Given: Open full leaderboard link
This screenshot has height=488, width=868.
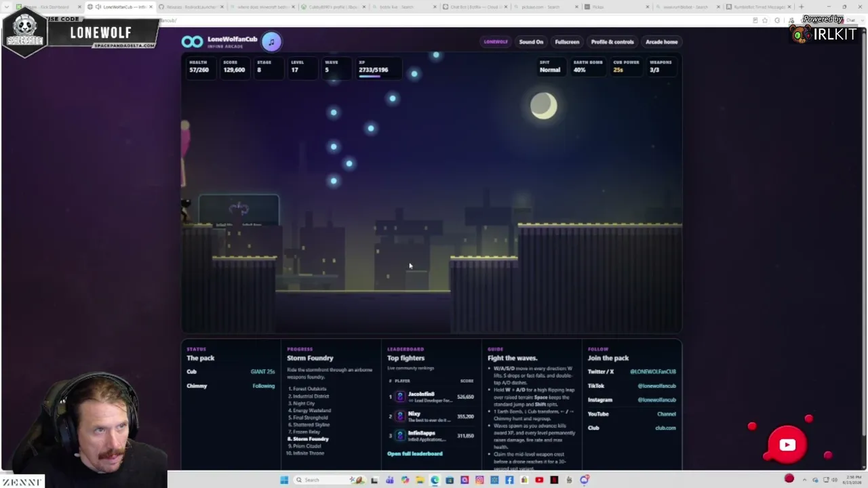Looking at the screenshot, I should point(414,453).
